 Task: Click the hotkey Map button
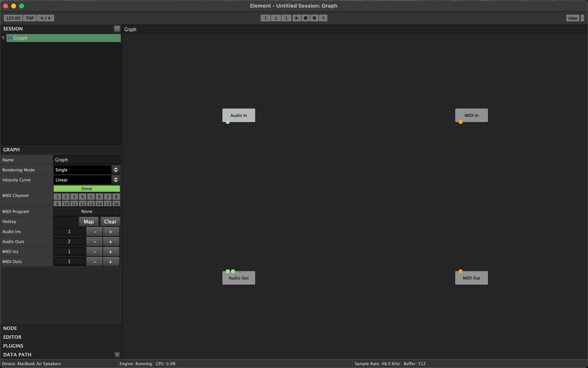pyautogui.click(x=88, y=221)
